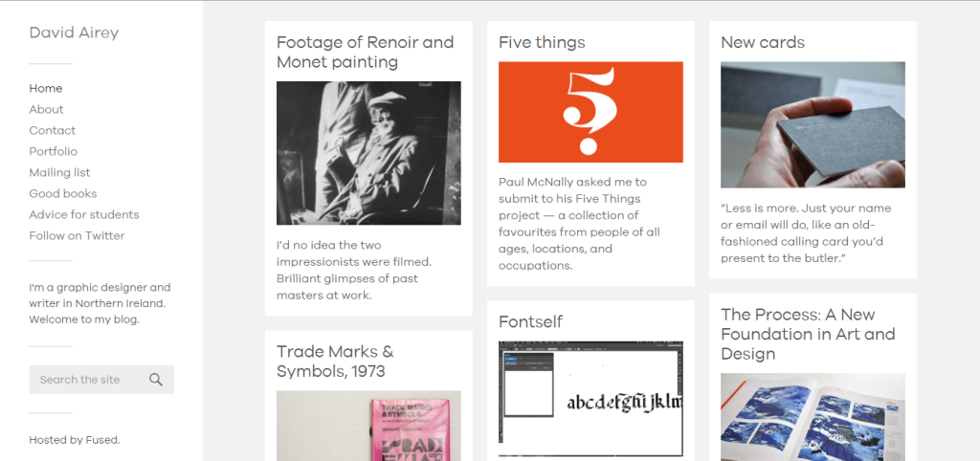Click the Renoir black-and-white photo thumbnail
Image resolution: width=980 pixels, height=461 pixels.
pyautogui.click(x=368, y=153)
